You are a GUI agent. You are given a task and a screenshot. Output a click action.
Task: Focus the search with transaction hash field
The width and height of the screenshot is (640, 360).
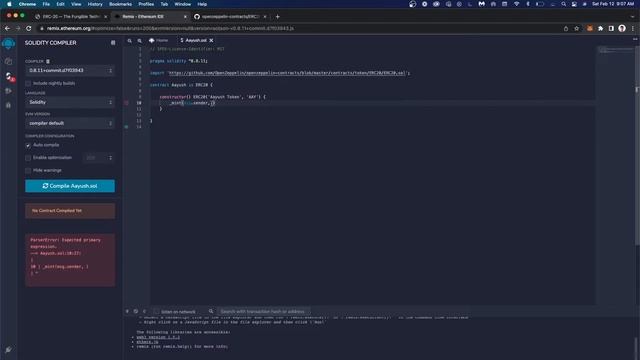(263, 311)
